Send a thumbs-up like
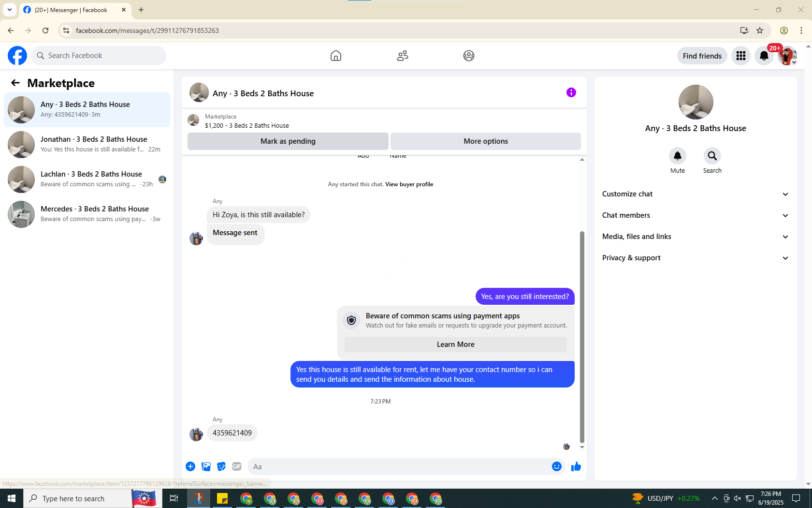Screen dimensions: 812x508 click(576, 466)
